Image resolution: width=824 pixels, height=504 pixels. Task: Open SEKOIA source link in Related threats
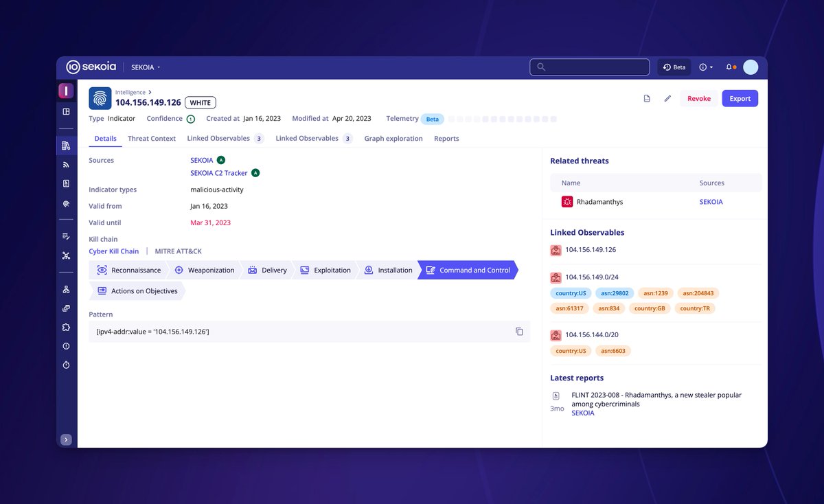[x=711, y=202]
